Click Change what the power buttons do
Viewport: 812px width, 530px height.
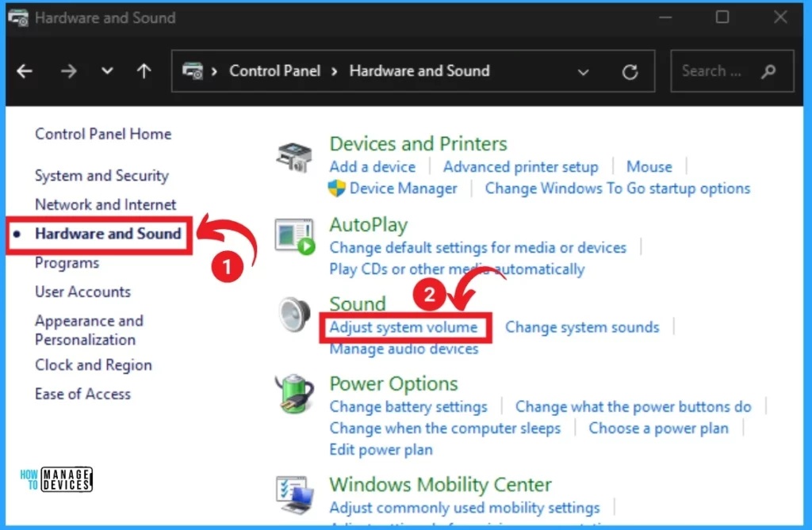(x=634, y=407)
